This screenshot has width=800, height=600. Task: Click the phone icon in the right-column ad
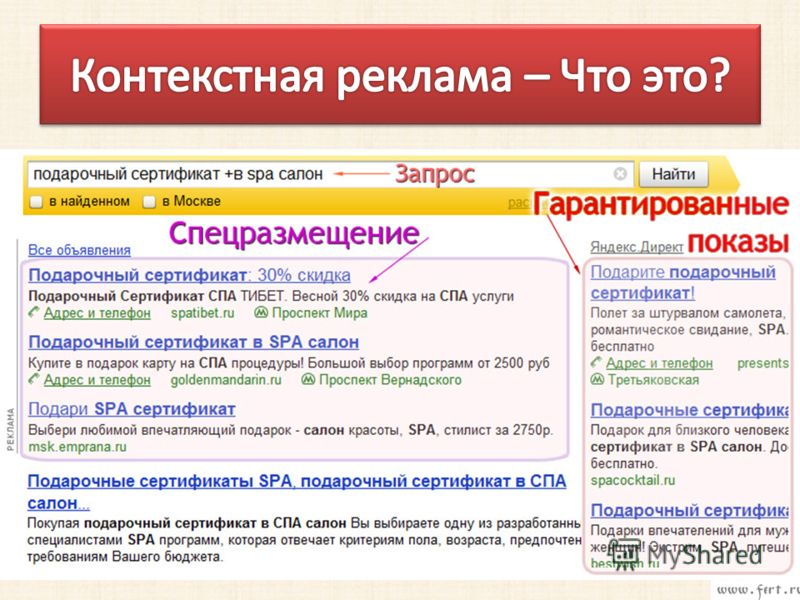(596, 363)
